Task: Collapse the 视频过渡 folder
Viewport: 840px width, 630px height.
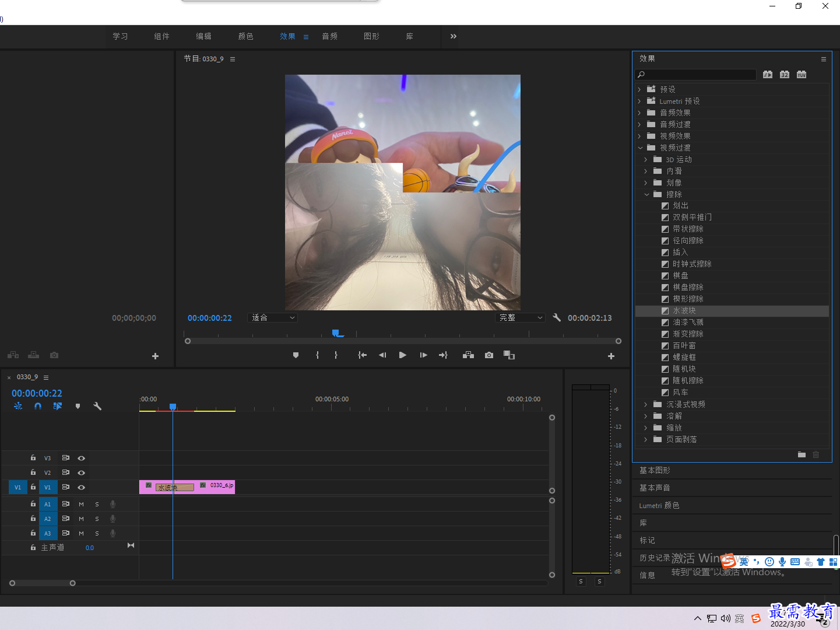Action: pyautogui.click(x=639, y=148)
